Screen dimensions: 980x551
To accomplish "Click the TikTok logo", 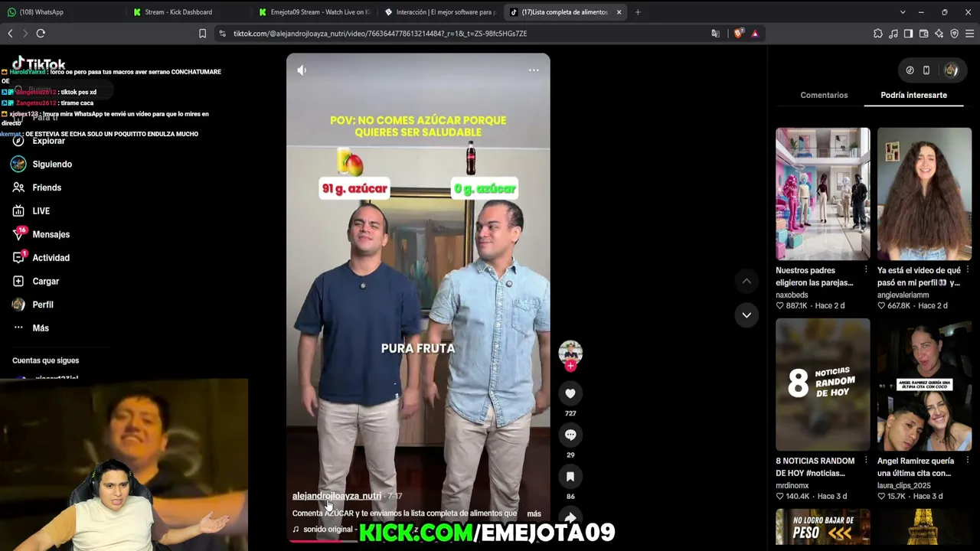I will tap(38, 64).
